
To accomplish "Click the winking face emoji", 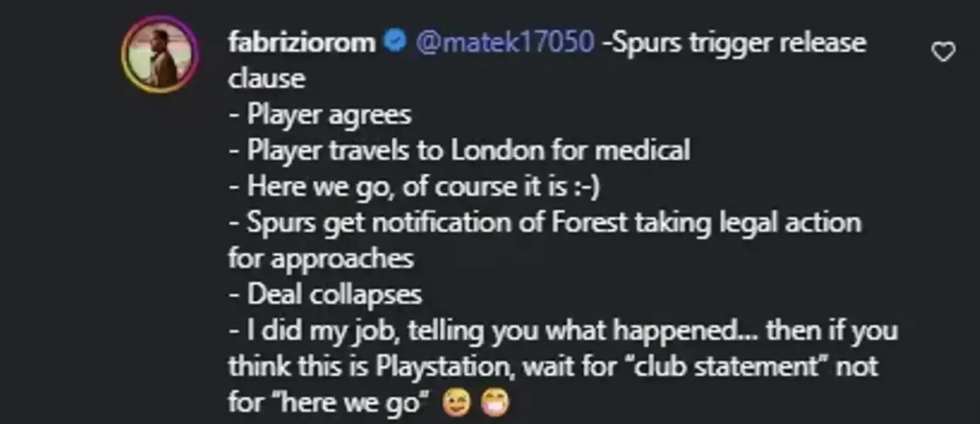I will [457, 403].
